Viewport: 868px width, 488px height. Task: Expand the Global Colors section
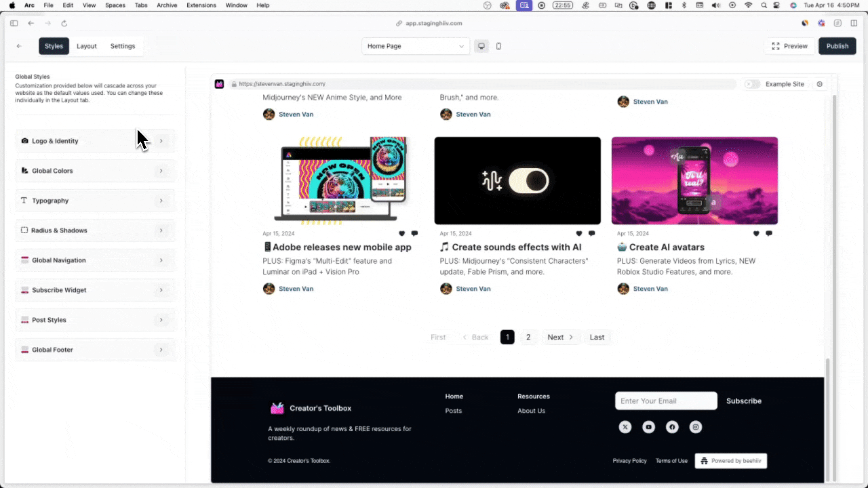point(95,171)
